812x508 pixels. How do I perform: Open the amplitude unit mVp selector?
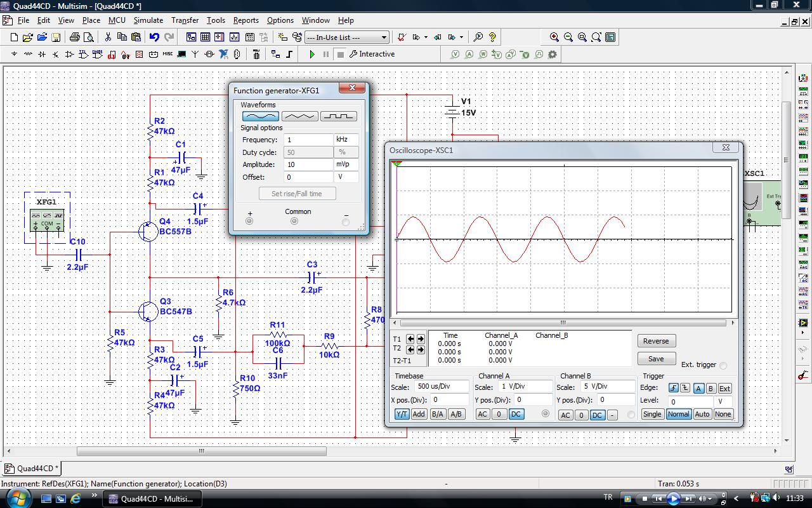[346, 164]
